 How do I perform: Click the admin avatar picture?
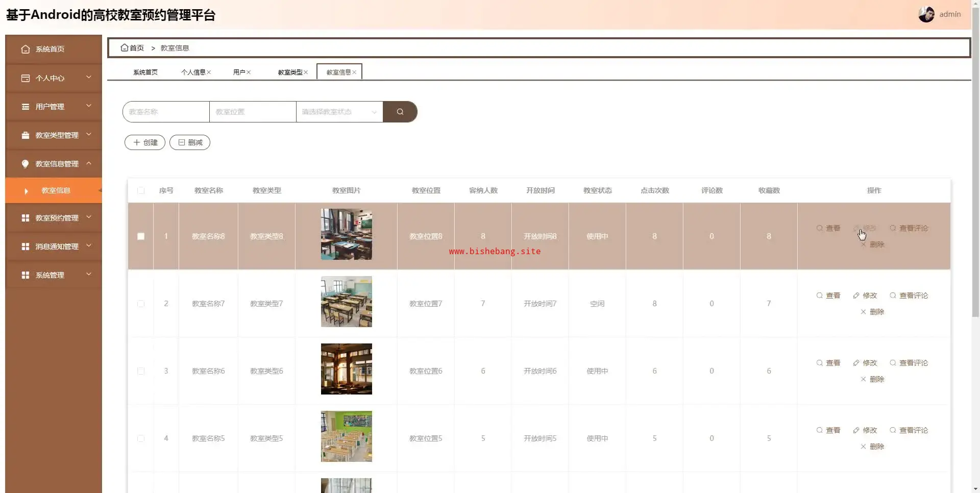tap(926, 14)
